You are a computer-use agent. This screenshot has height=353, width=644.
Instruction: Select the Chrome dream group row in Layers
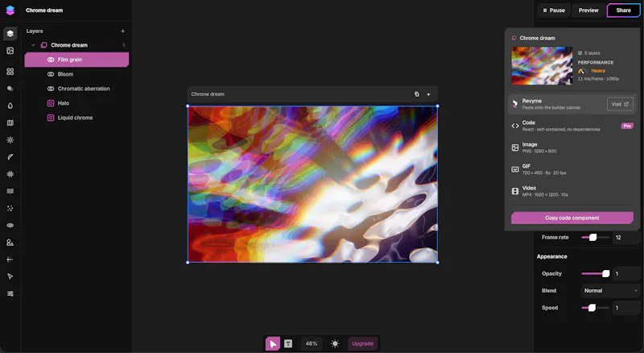pyautogui.click(x=76, y=45)
